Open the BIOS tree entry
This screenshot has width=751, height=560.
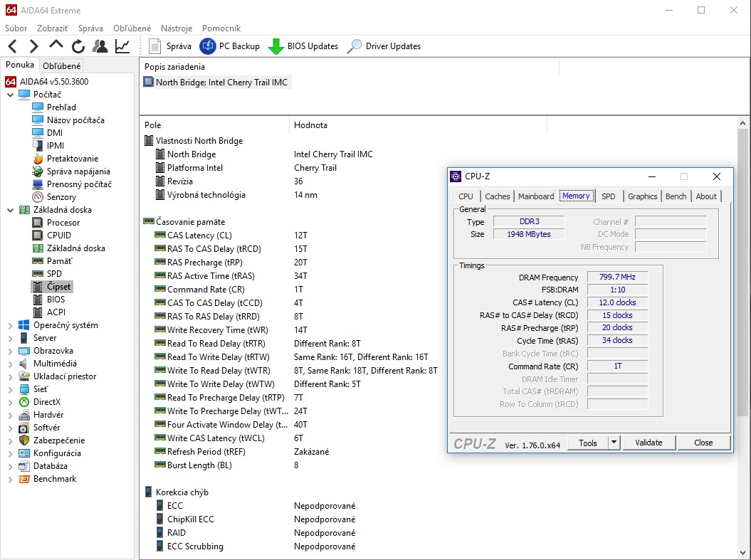click(56, 299)
